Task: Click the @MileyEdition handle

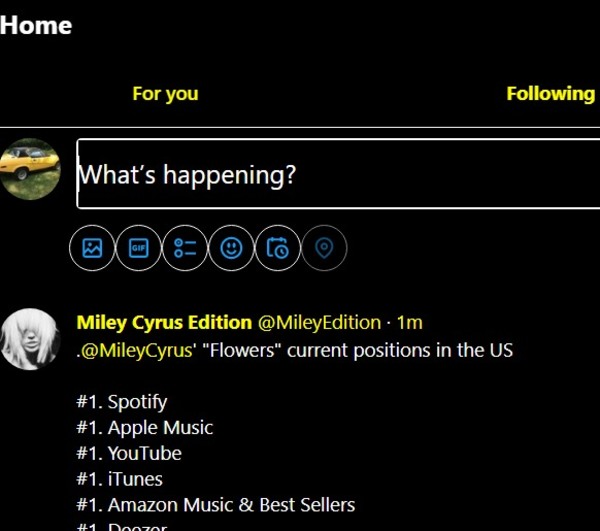Action: click(320, 322)
